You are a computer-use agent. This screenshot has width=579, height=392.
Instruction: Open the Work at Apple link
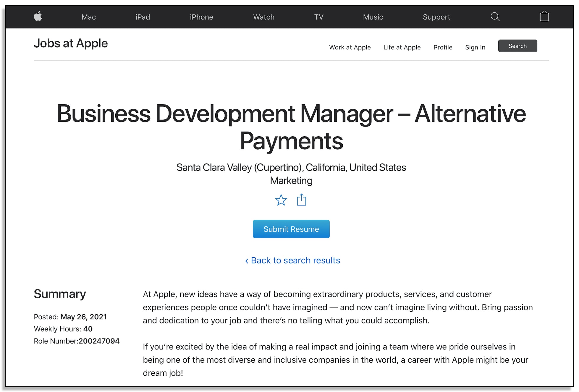(350, 47)
